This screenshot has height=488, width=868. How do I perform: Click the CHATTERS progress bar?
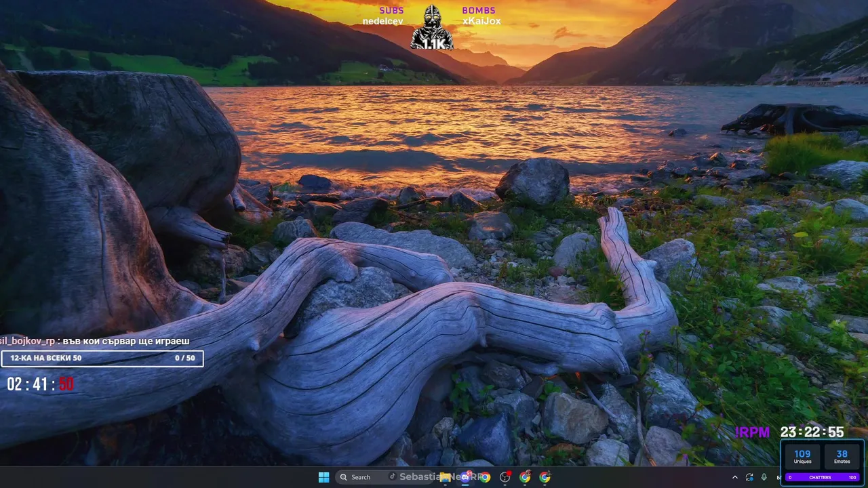(822, 477)
